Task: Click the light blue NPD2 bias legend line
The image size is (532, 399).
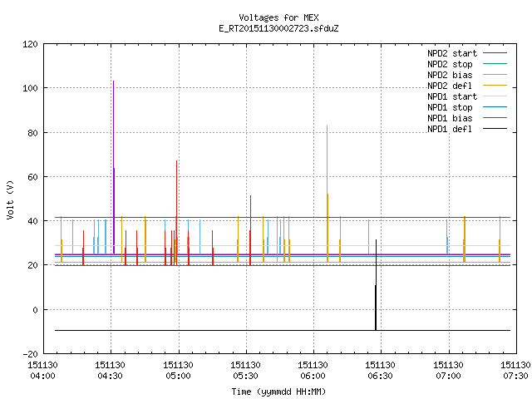Action: click(495, 75)
